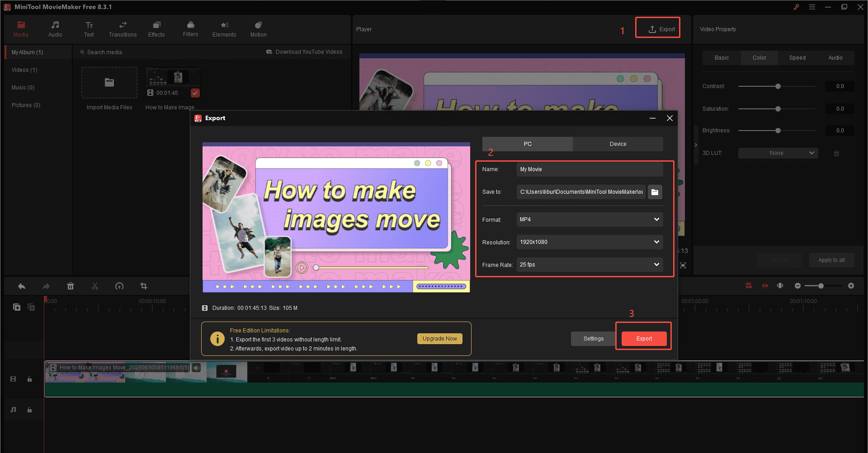Viewport: 868px width, 453px height.
Task: Open the Motion panel
Action: (x=258, y=29)
